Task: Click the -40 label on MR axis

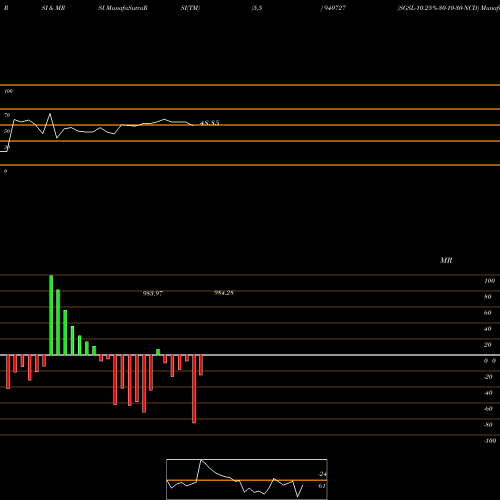Action: [488, 393]
